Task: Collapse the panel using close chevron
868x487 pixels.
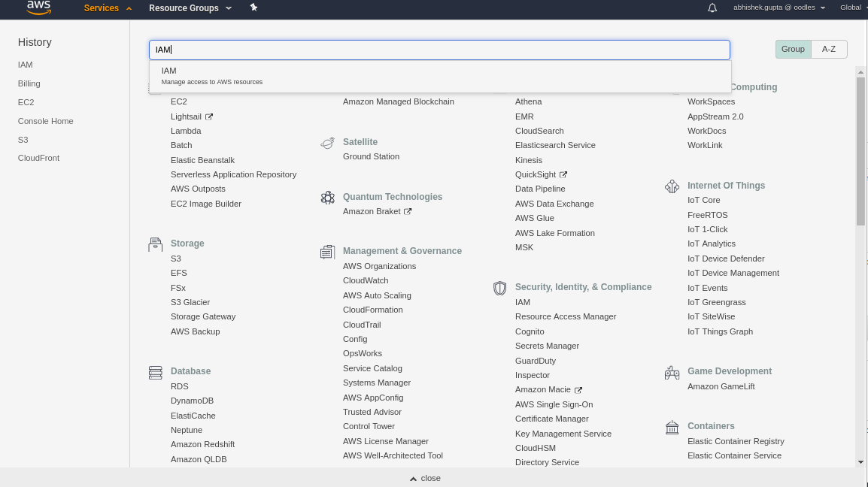Action: (x=424, y=478)
